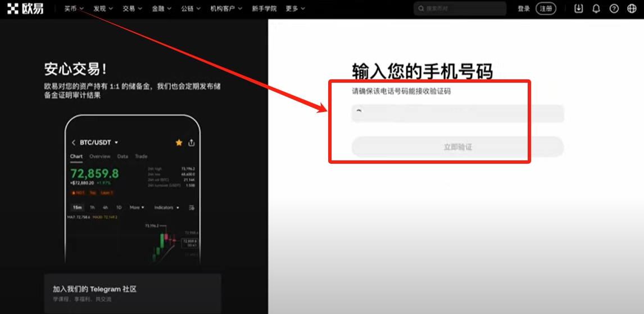Viewport: 644px width, 314px height.
Task: Click the download icon in top bar
Action: tap(579, 8)
